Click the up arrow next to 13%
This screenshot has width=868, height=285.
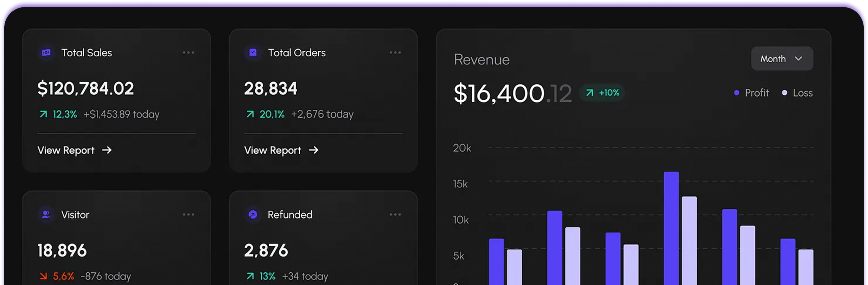[250, 276]
